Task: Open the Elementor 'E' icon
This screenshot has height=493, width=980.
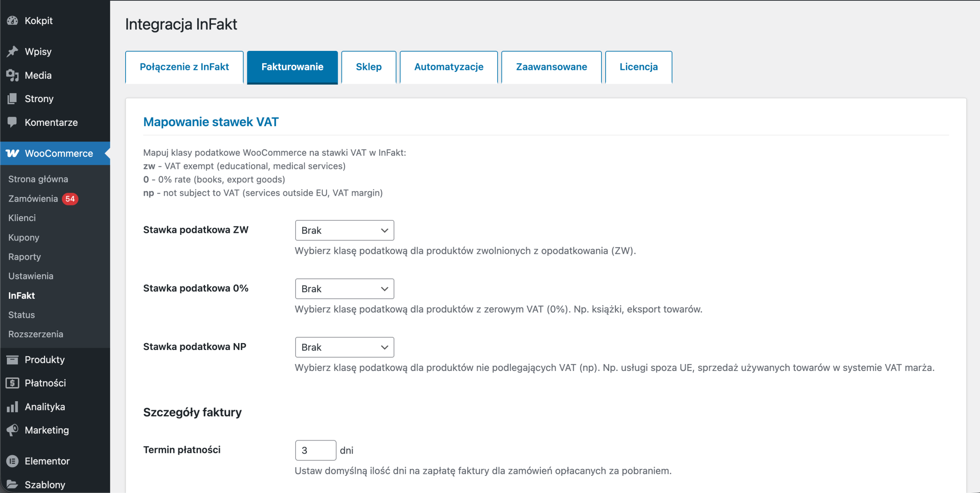Action: (x=13, y=461)
